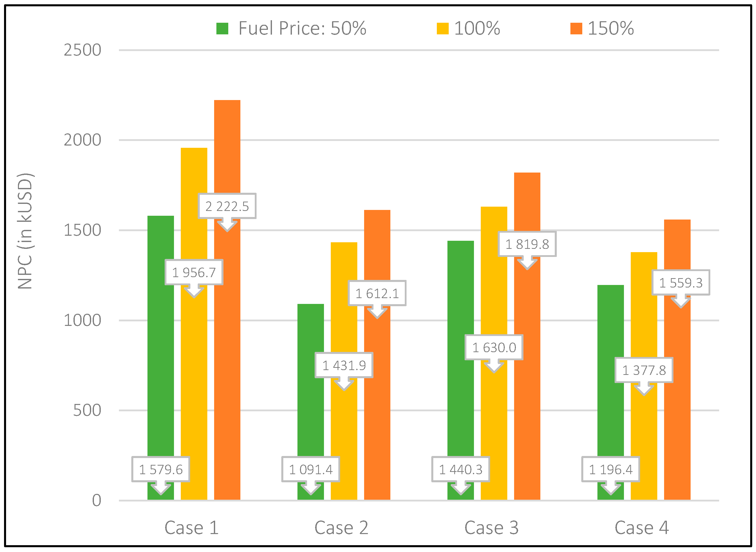Select the Case 3 yellow bar
Viewport: 756px width, 552px height.
(494, 284)
